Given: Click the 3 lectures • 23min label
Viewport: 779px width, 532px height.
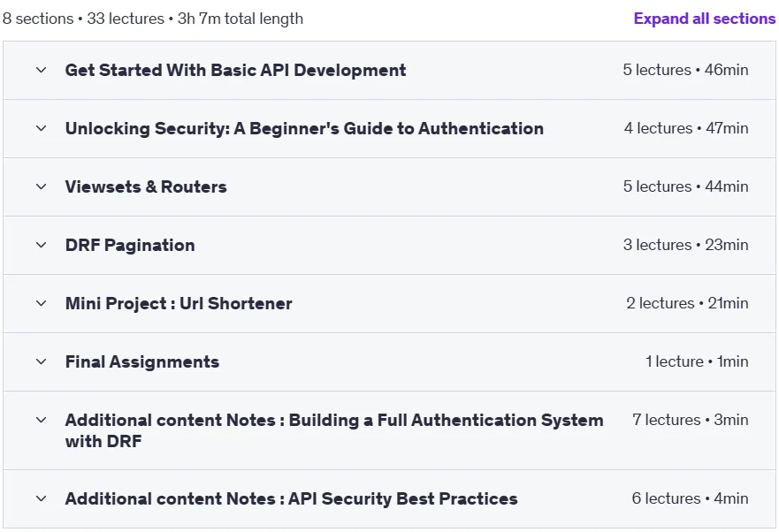Looking at the screenshot, I should tap(685, 245).
